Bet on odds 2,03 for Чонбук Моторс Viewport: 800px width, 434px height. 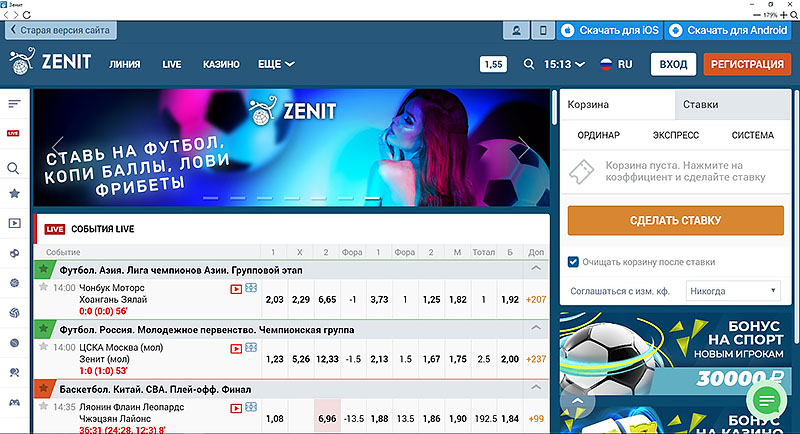274,300
